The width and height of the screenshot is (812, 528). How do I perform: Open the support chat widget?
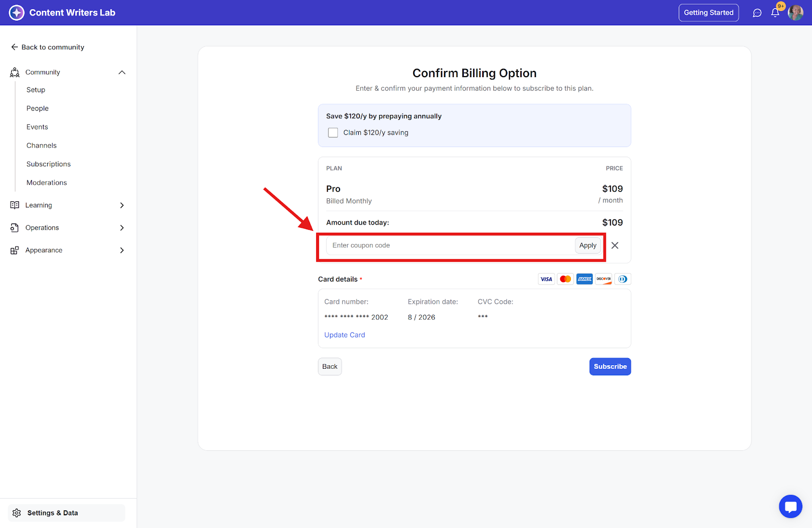[x=790, y=506]
